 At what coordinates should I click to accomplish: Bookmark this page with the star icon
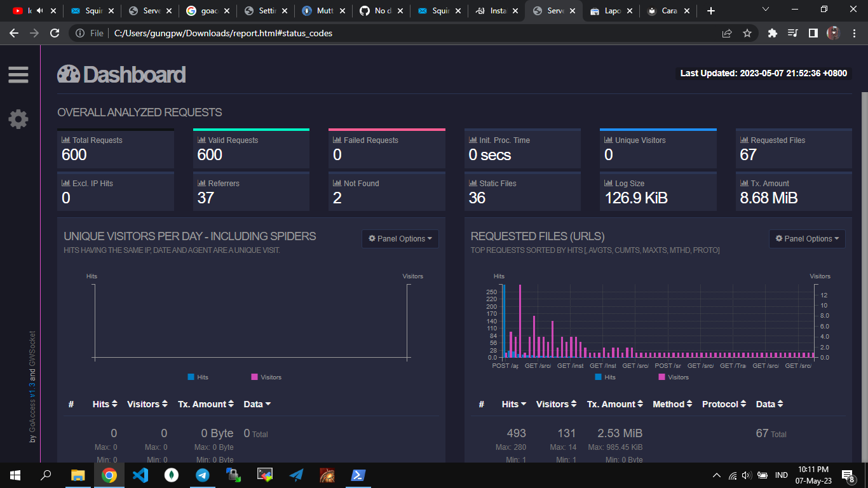pyautogui.click(x=747, y=33)
